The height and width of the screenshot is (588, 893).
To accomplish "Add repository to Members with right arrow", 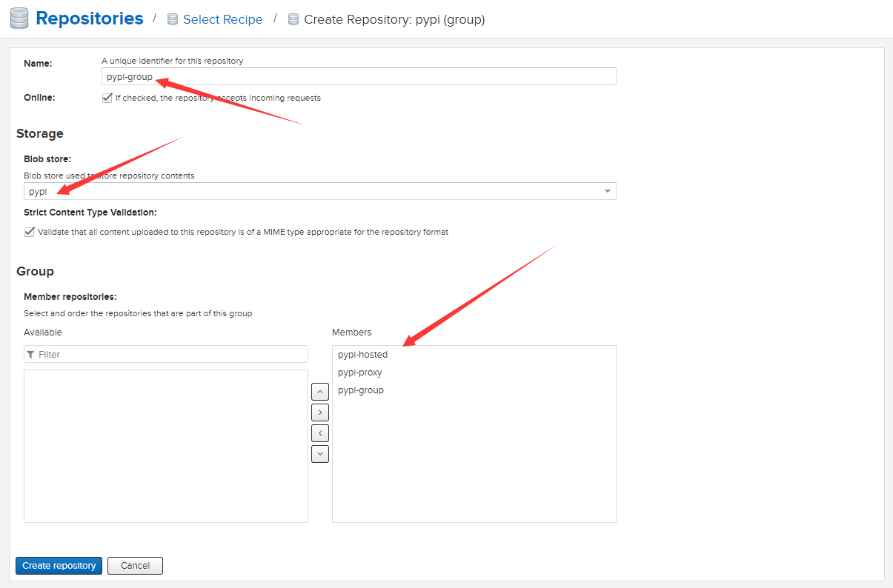I will [320, 412].
